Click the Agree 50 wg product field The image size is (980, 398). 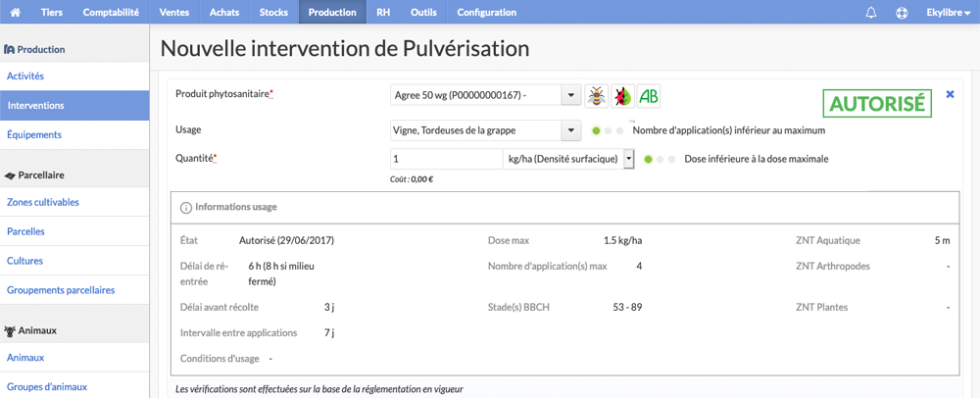pyautogui.click(x=476, y=96)
